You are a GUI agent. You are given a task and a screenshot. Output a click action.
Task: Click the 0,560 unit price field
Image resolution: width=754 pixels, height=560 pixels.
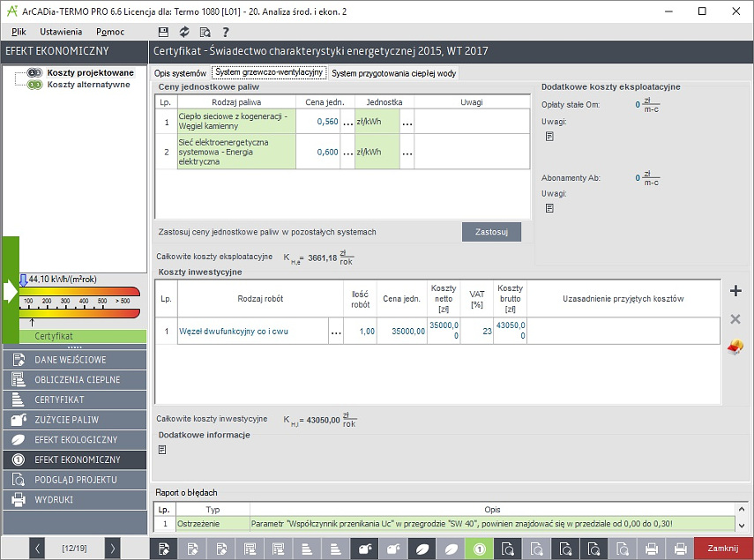click(317, 122)
